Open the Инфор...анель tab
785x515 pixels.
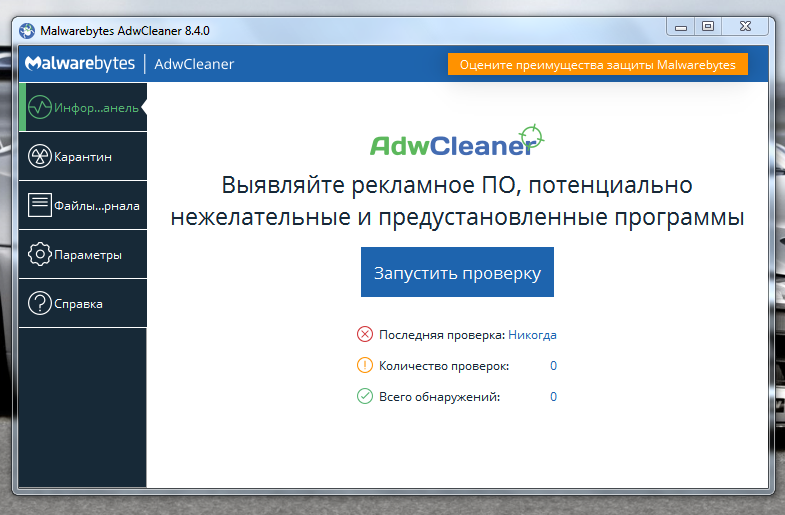pyautogui.click(x=83, y=107)
